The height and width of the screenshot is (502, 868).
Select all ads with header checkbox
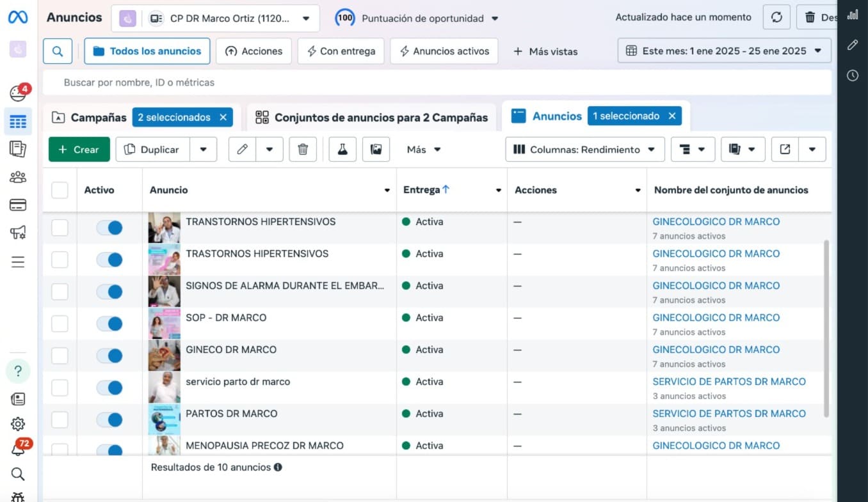pyautogui.click(x=60, y=190)
